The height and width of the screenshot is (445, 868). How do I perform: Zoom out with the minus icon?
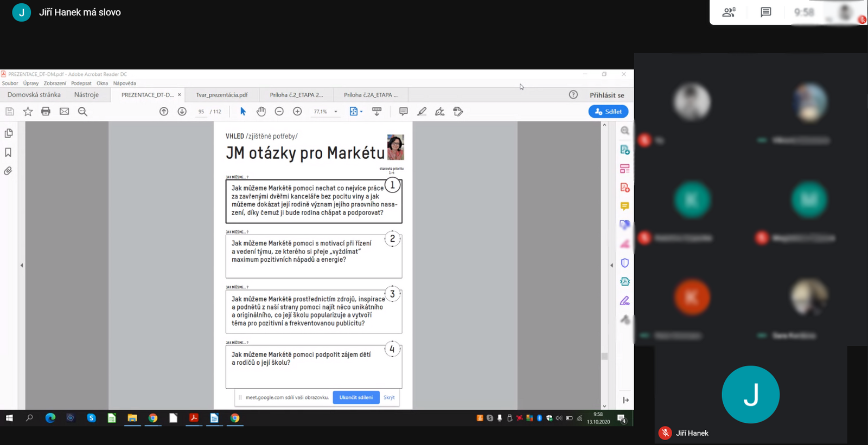pos(279,112)
